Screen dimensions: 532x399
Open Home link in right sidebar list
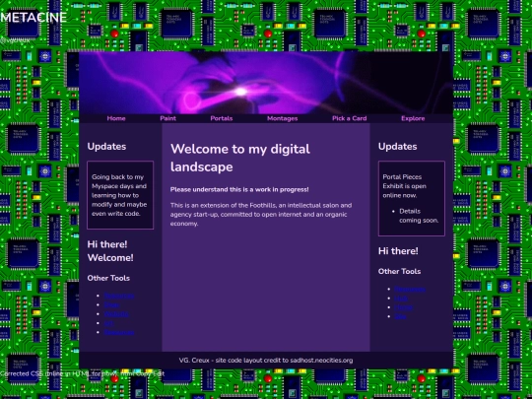(x=404, y=307)
